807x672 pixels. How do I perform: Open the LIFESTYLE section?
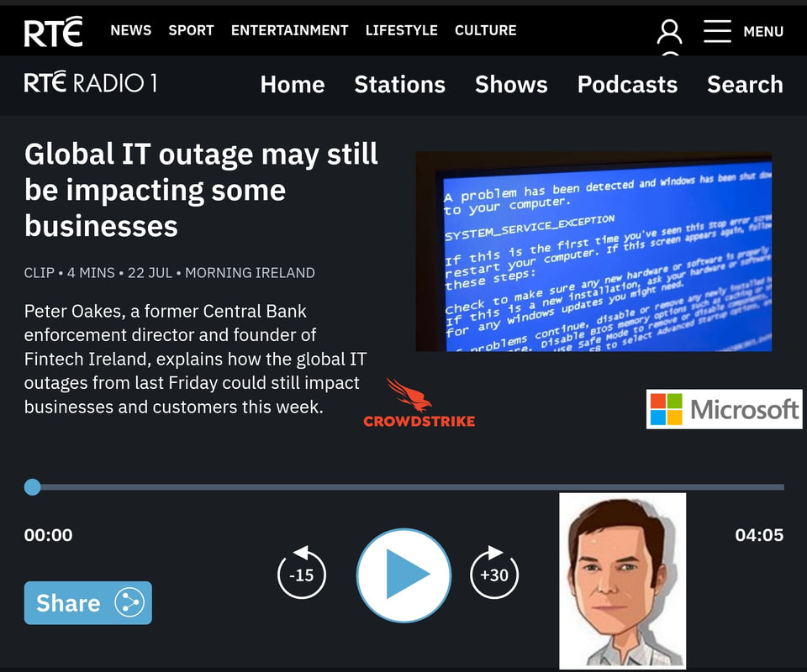[x=402, y=30]
